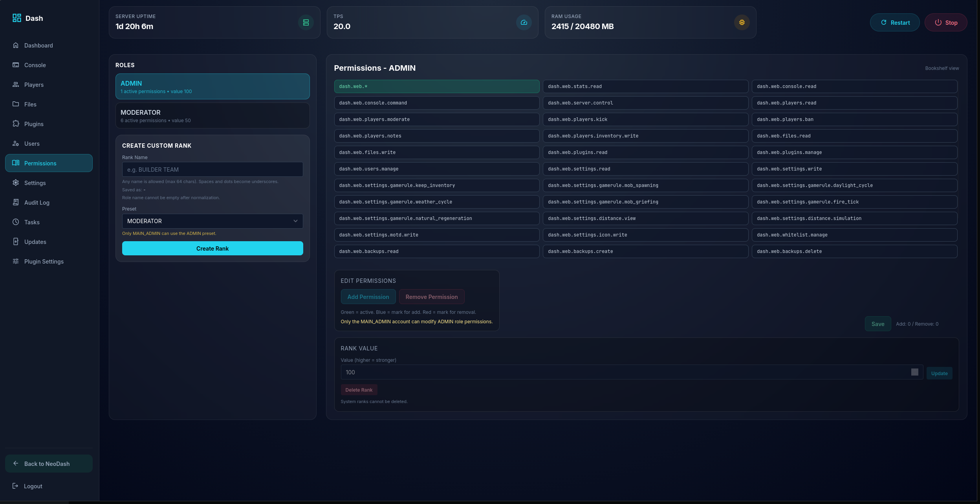
Task: Click the Preset dropdown chevron
Action: point(295,221)
